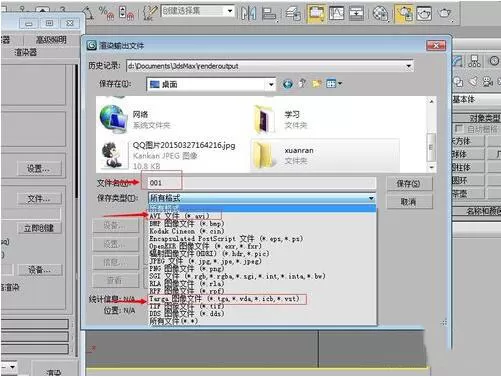Click the 文件名 input field with 001
This screenshot has width=501, height=377.
click(262, 183)
